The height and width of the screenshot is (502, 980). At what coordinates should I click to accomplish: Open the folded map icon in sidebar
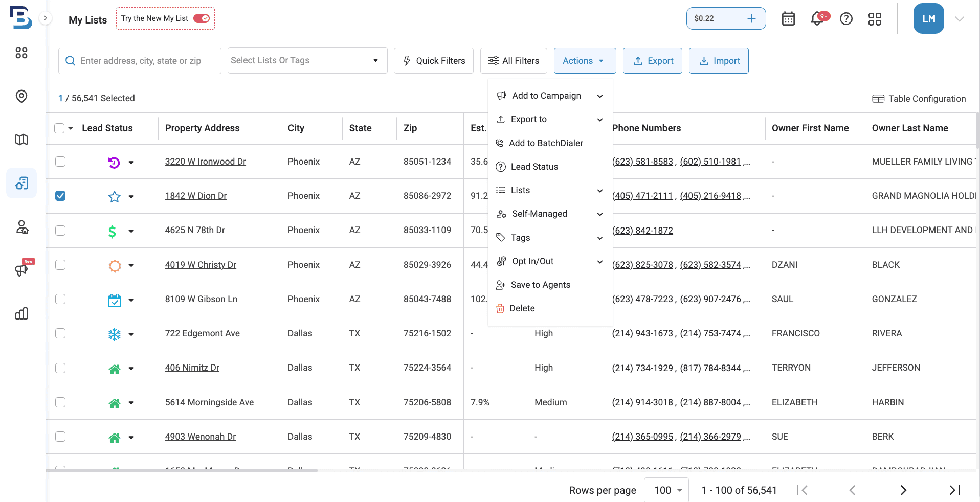pos(21,140)
